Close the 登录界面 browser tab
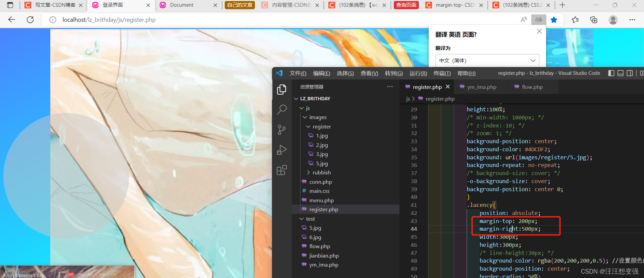This screenshot has height=278, width=644. click(148, 5)
